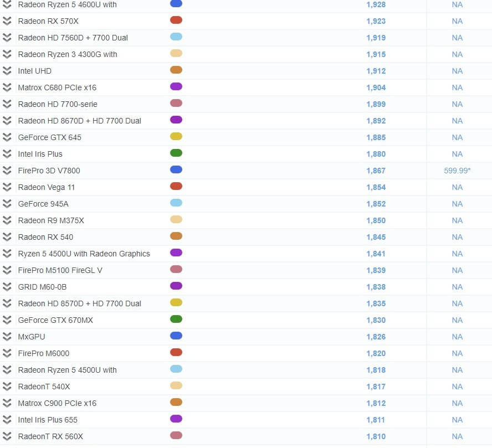Viewport: 492px width, 448px height.
Task: Expand the Radeon Vega 11 row chevron
Action: 7,187
